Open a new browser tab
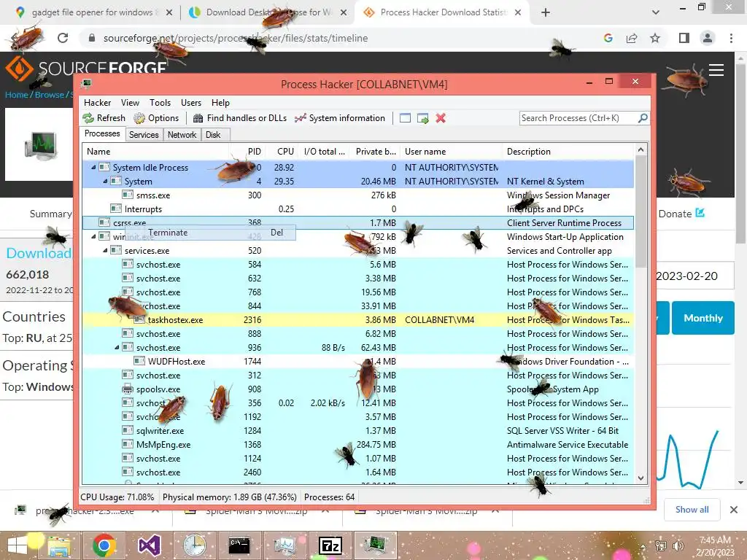Image resolution: width=747 pixels, height=560 pixels. click(546, 12)
